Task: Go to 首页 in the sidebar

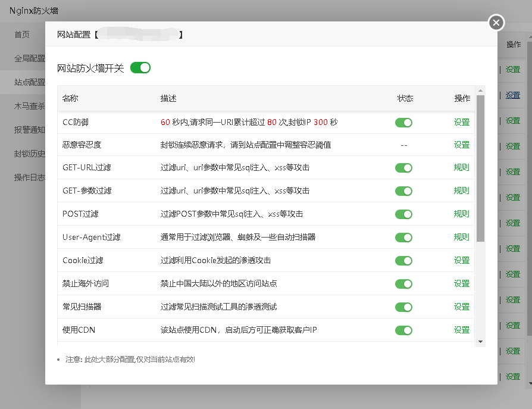Action: 22,35
